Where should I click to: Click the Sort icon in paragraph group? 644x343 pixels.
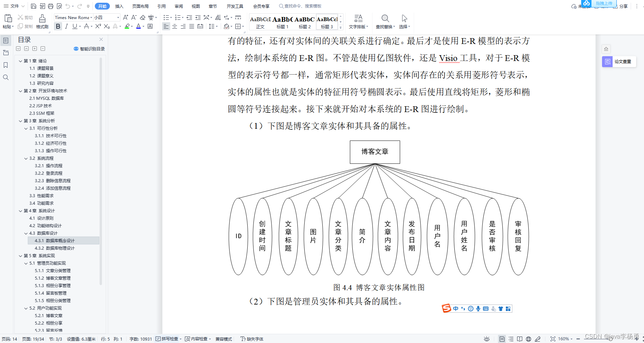pos(218,17)
